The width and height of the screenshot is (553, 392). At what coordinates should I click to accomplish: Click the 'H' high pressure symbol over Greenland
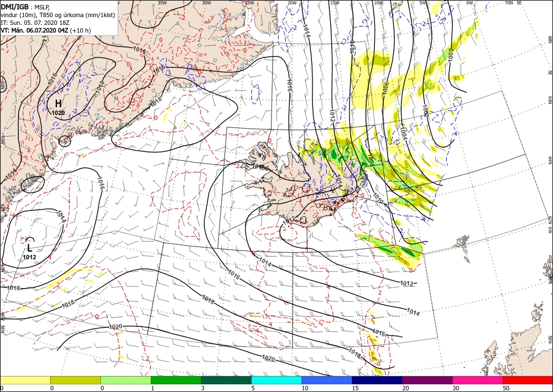[x=58, y=103]
